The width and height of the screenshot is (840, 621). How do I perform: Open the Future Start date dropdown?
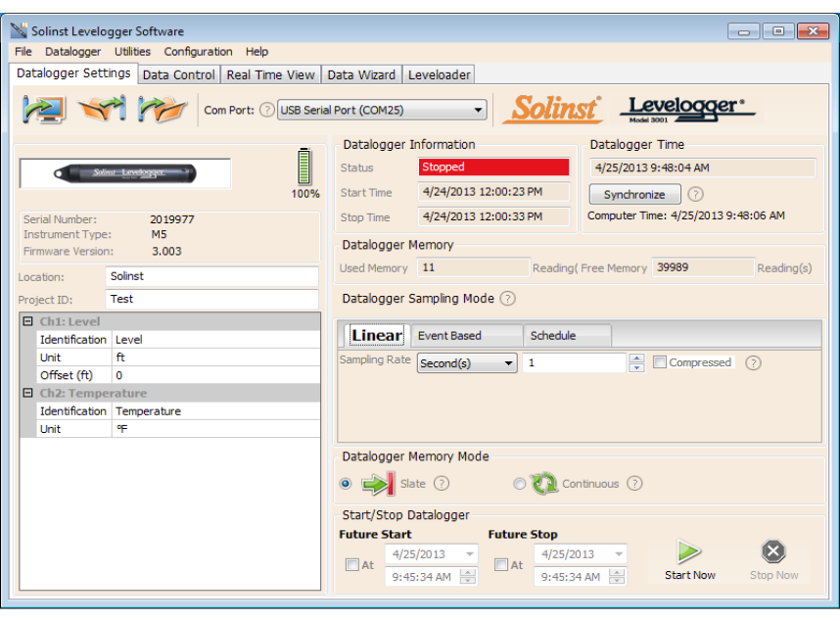[469, 554]
